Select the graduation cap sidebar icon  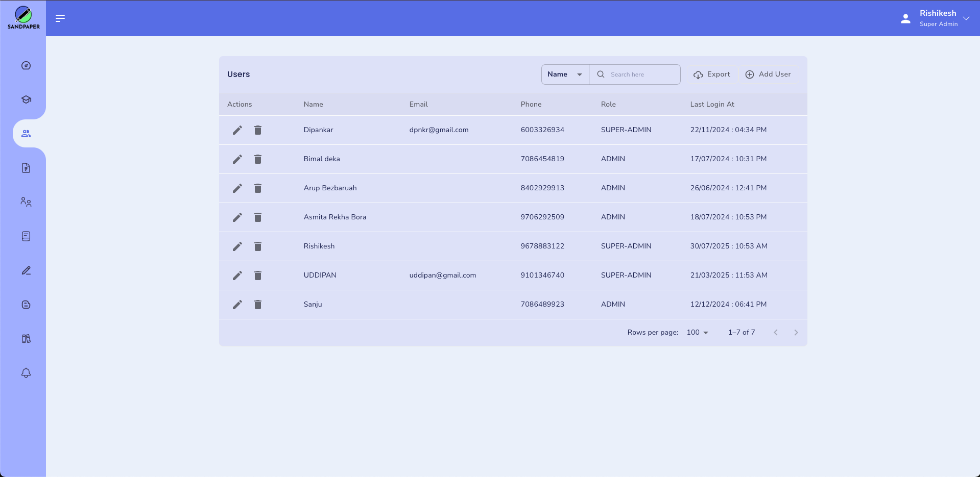click(25, 99)
